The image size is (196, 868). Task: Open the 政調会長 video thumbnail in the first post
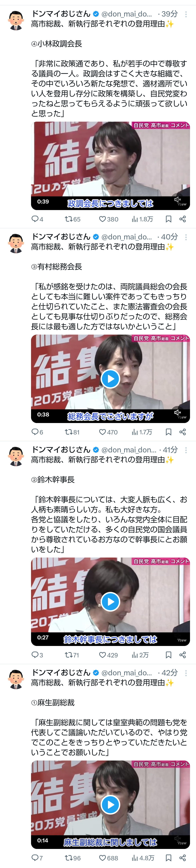(x=111, y=166)
